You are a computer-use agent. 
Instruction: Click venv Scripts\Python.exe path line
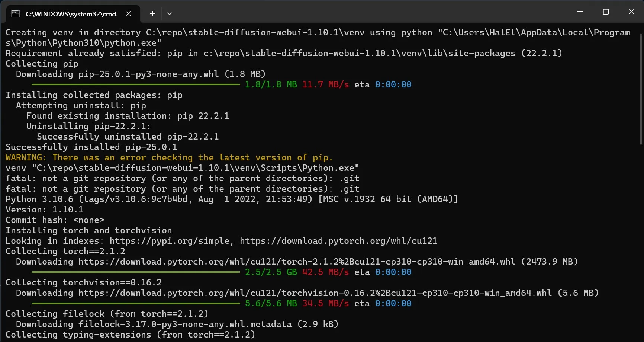(x=182, y=168)
